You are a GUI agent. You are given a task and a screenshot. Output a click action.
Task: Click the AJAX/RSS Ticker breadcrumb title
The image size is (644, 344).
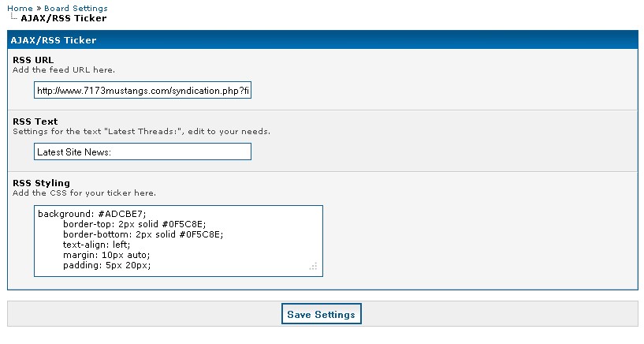coord(64,17)
